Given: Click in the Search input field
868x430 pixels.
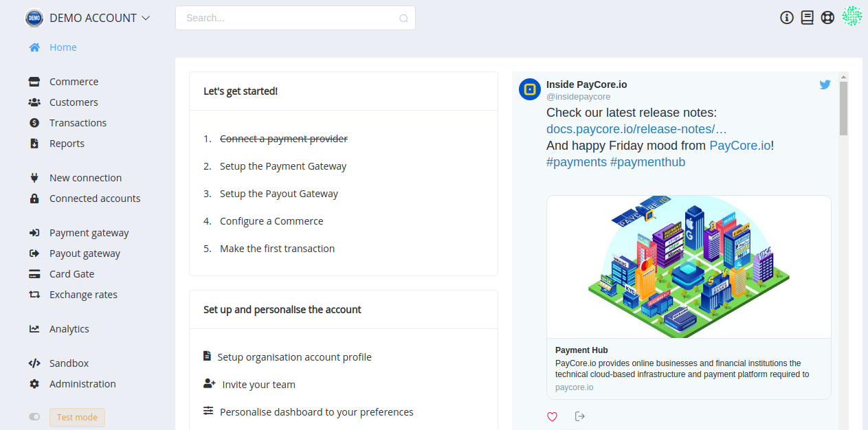Looking at the screenshot, I should pyautogui.click(x=296, y=18).
